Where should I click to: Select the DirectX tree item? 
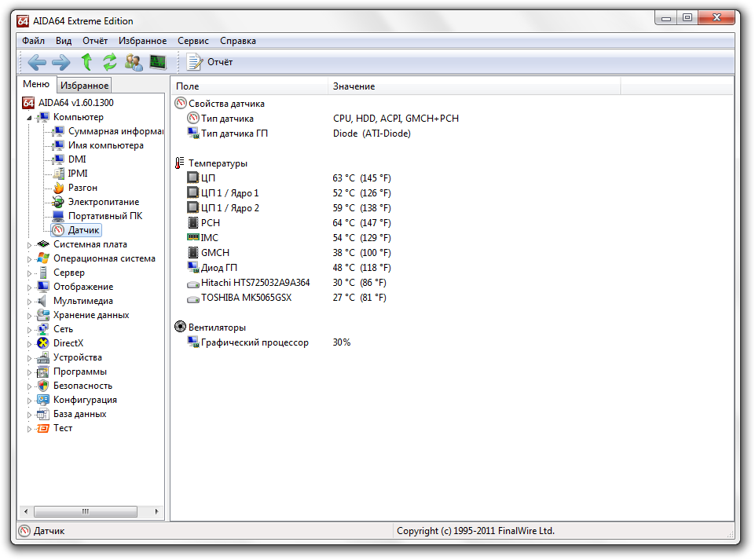(x=68, y=343)
